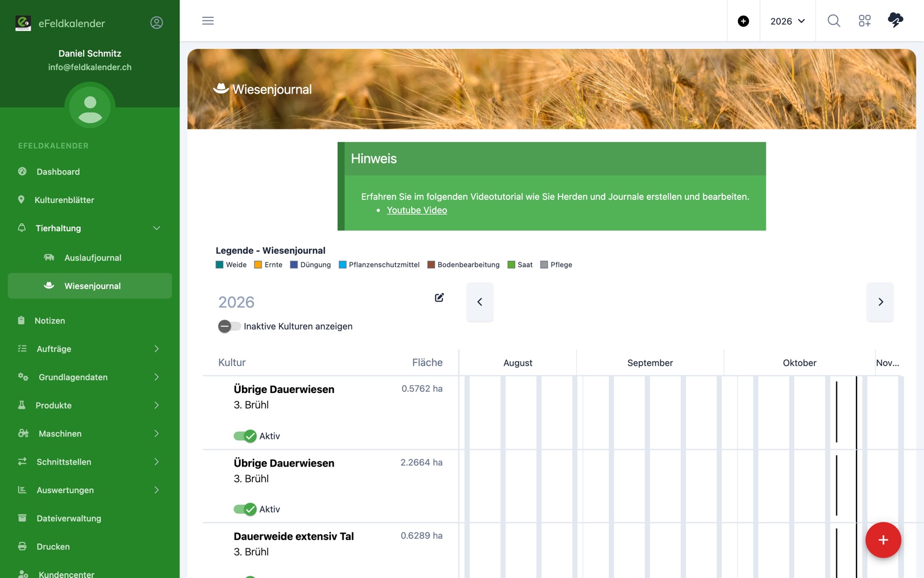
Task: Toggle Aktiv switch for 2.2664 ha Dauerwiesen
Action: tap(245, 509)
